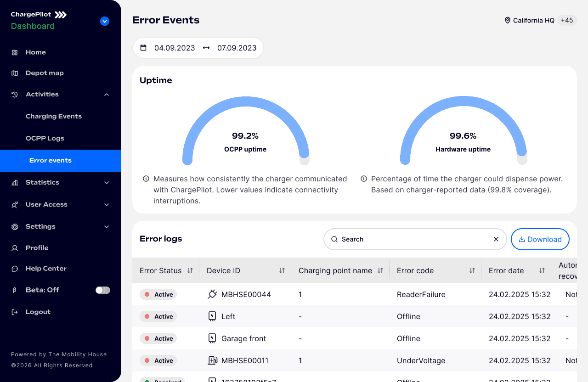Click the Left device row name
Screen dimensions: 588x382
tap(228, 316)
